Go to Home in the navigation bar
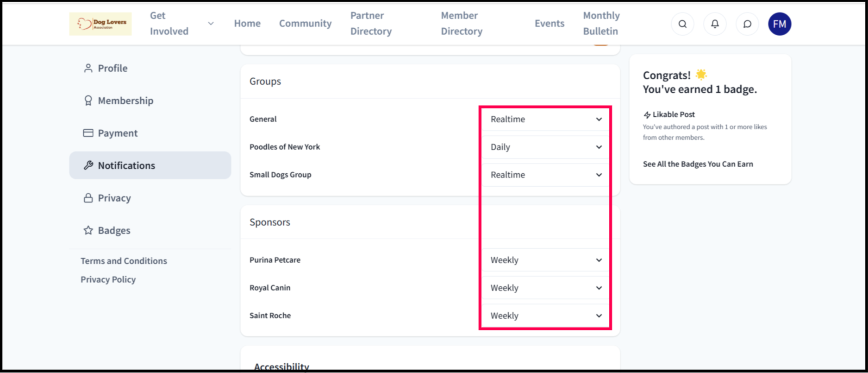 pyautogui.click(x=247, y=23)
